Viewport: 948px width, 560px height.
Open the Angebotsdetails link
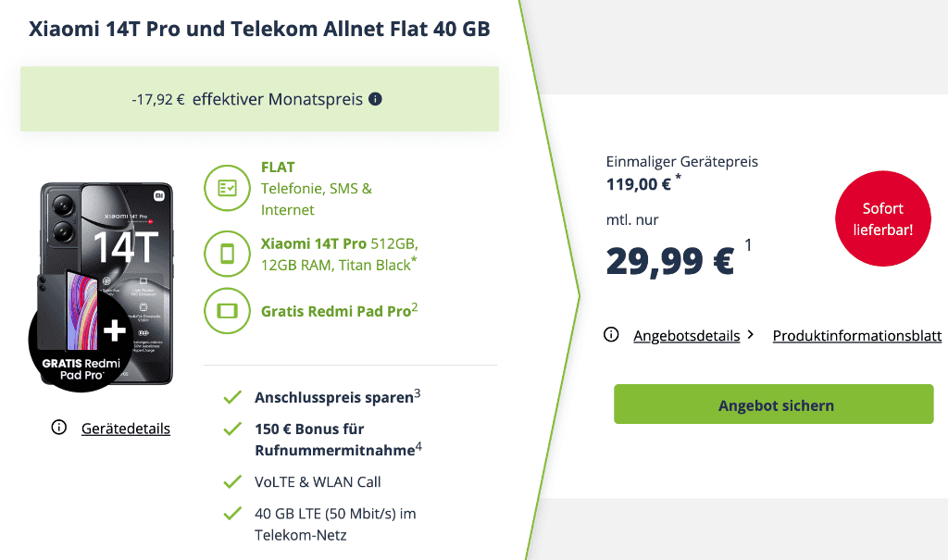point(686,336)
